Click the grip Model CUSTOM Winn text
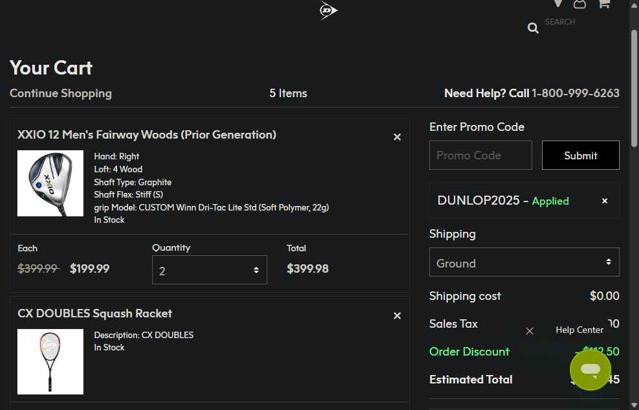Image resolution: width=639 pixels, height=410 pixels. point(211,207)
